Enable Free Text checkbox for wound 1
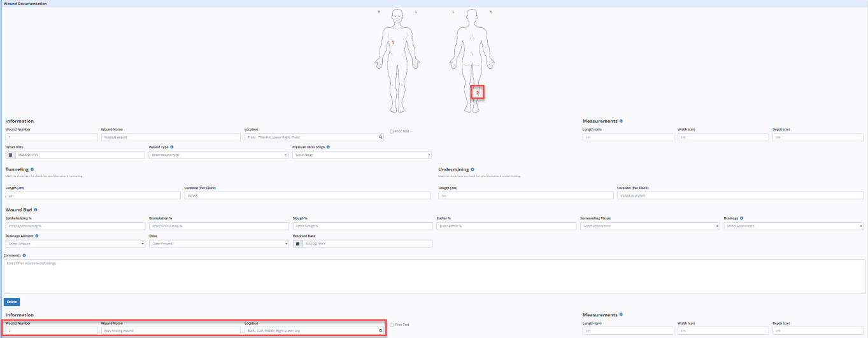868x338 pixels. tap(392, 132)
